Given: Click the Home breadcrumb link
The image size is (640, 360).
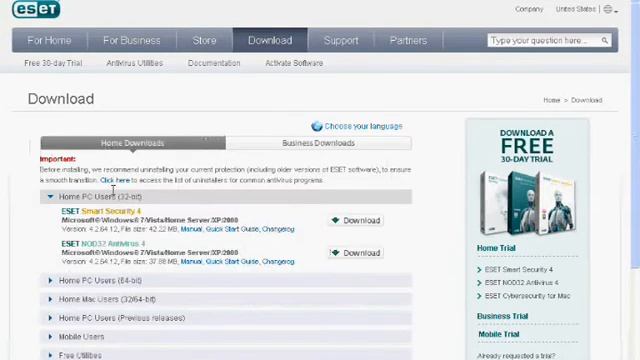Looking at the screenshot, I should 551,100.
